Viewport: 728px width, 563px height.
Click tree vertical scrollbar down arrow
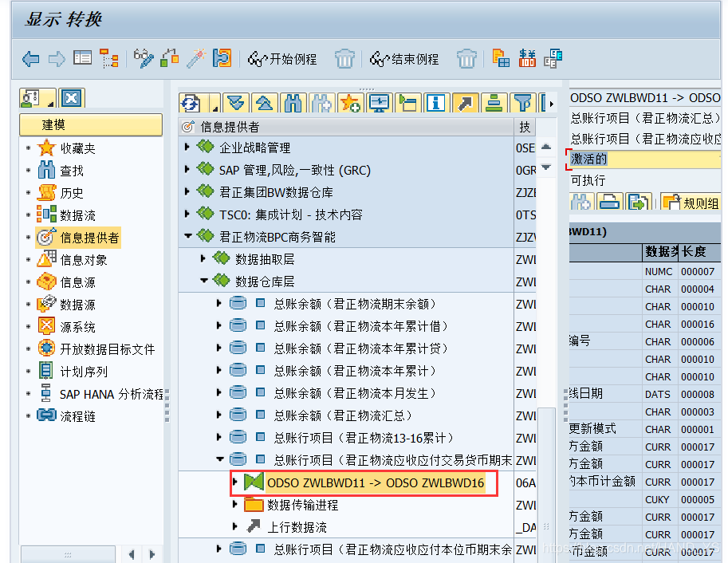click(546, 167)
